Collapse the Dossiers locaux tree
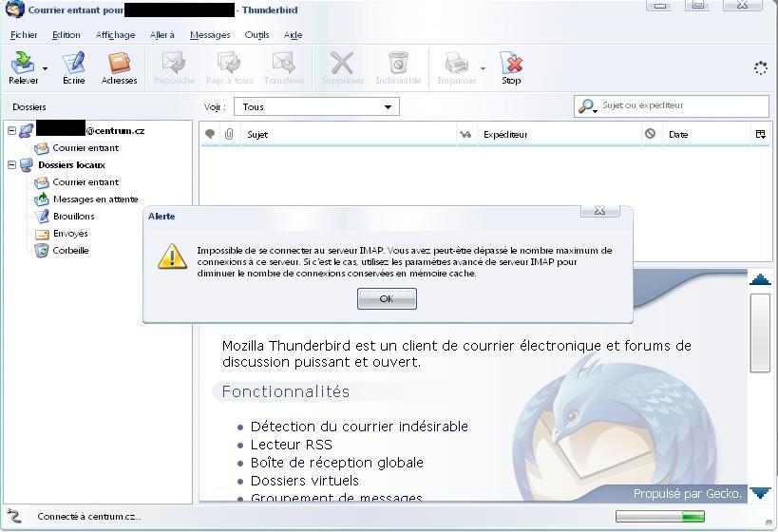Image resolution: width=778 pixels, height=532 pixels. (x=12, y=164)
